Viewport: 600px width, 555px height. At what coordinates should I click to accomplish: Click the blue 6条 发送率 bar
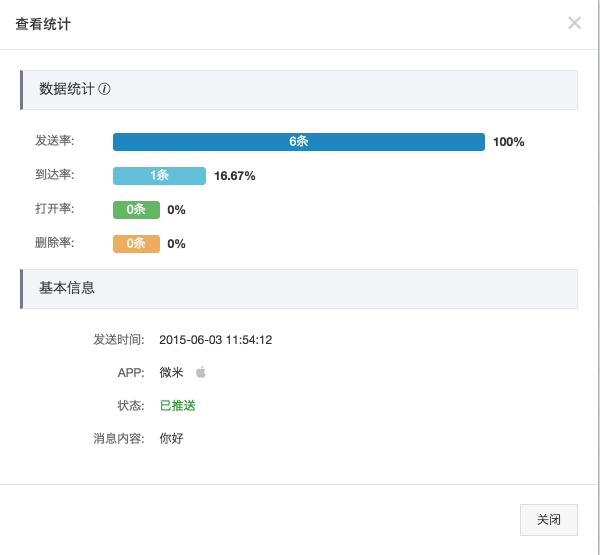(298, 142)
